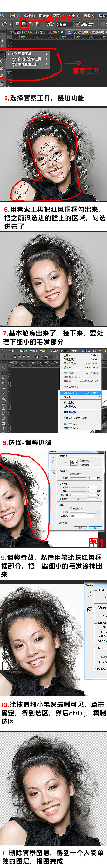Screen dimensions: 107x868
Task: Click the feather 0 像素 field in top options bar
Action: (65, 24)
